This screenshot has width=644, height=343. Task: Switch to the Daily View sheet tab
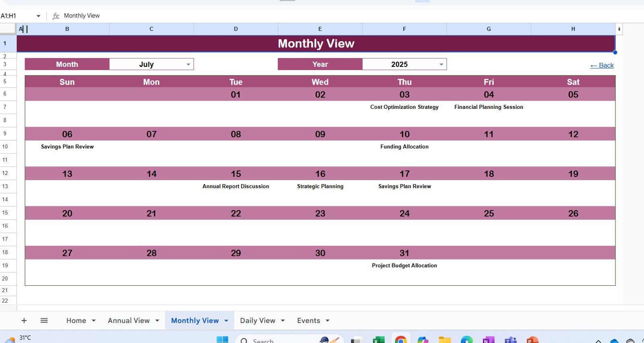click(258, 321)
